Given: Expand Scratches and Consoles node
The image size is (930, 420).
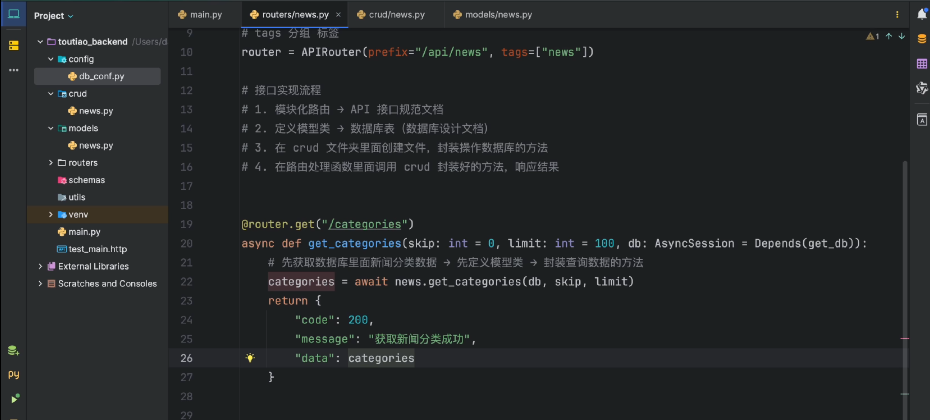Looking at the screenshot, I should [40, 284].
